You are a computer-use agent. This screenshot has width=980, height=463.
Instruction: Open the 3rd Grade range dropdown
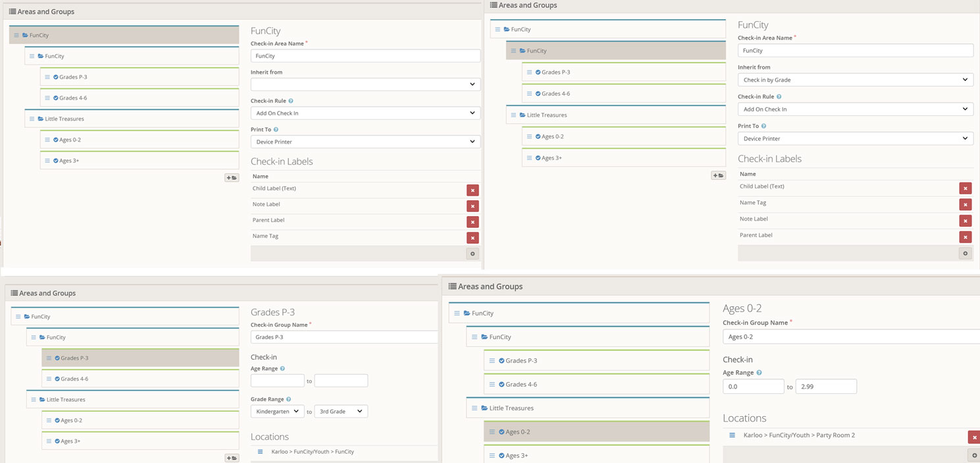341,412
